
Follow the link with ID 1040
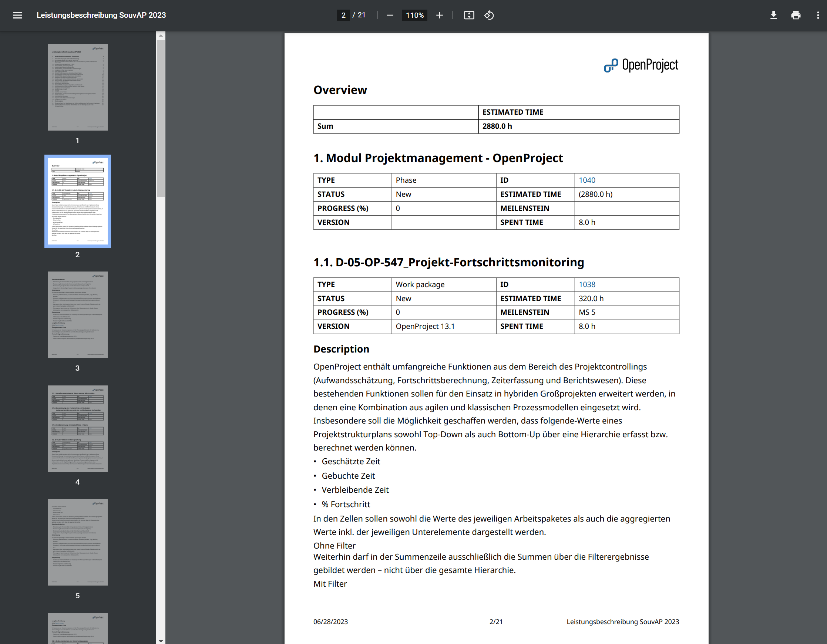coord(587,180)
